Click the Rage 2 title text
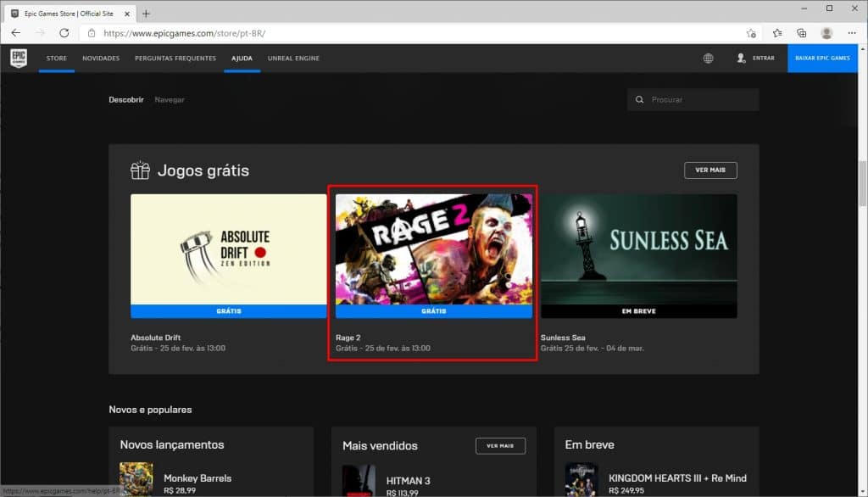Viewport: 868px width, 497px height. 348,338
